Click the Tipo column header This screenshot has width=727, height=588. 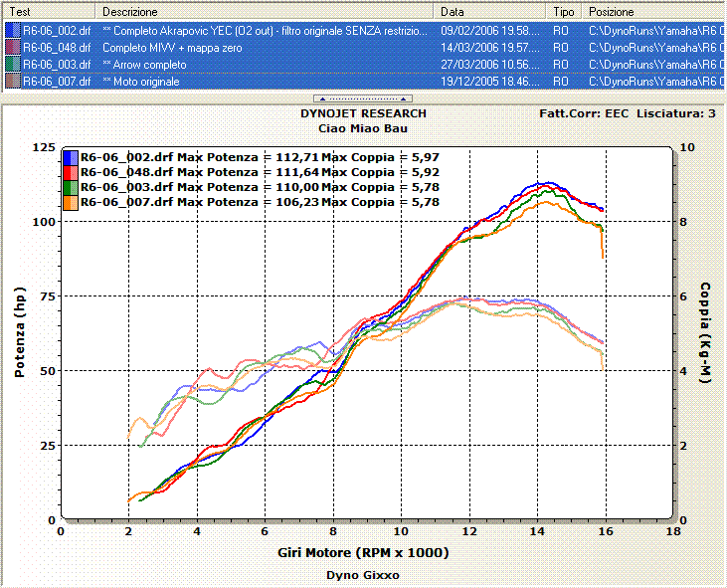[564, 11]
